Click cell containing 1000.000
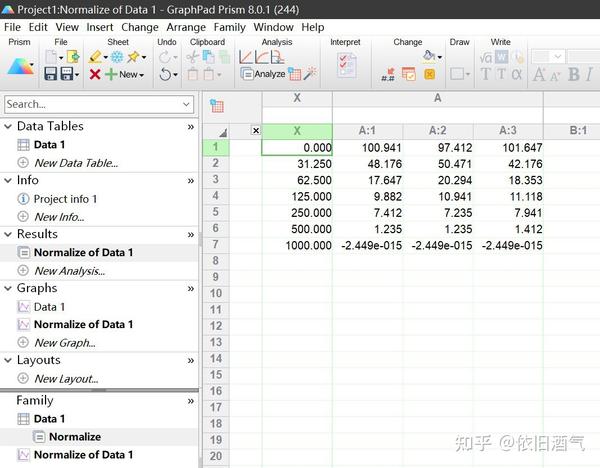This screenshot has width=600, height=468. click(x=297, y=245)
